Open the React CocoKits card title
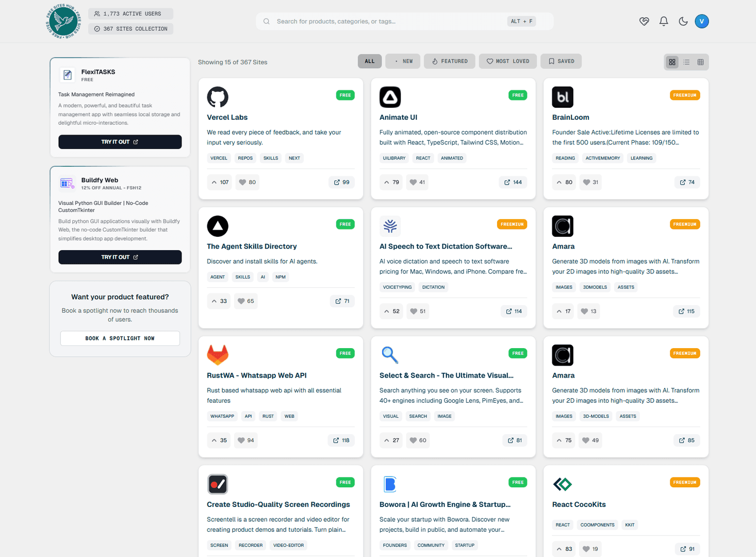The width and height of the screenshot is (756, 557). click(579, 504)
